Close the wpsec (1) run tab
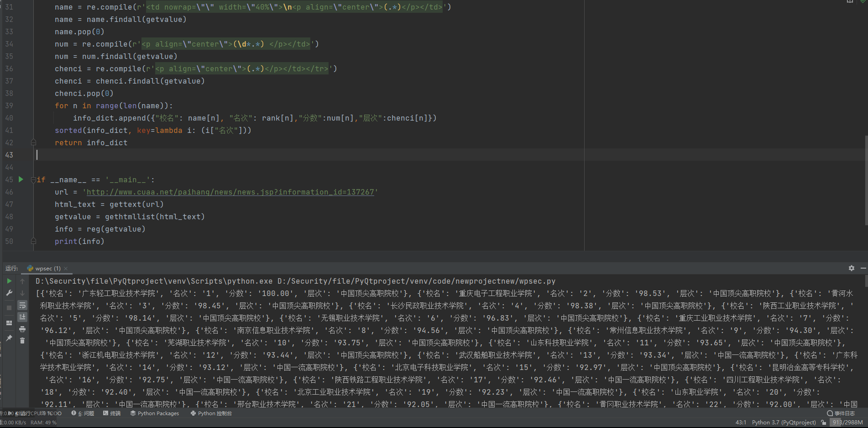The height and width of the screenshot is (428, 868). (66, 269)
